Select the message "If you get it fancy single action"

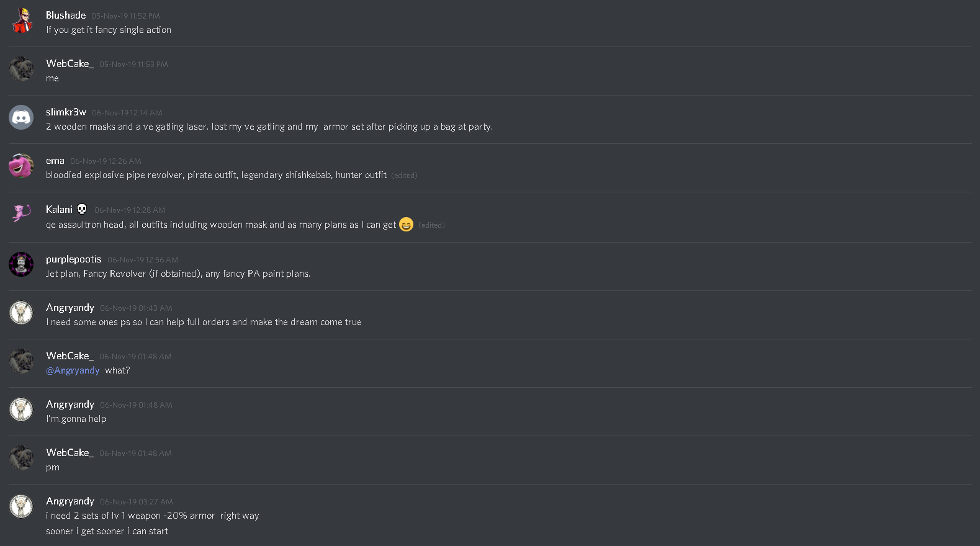[x=109, y=30]
